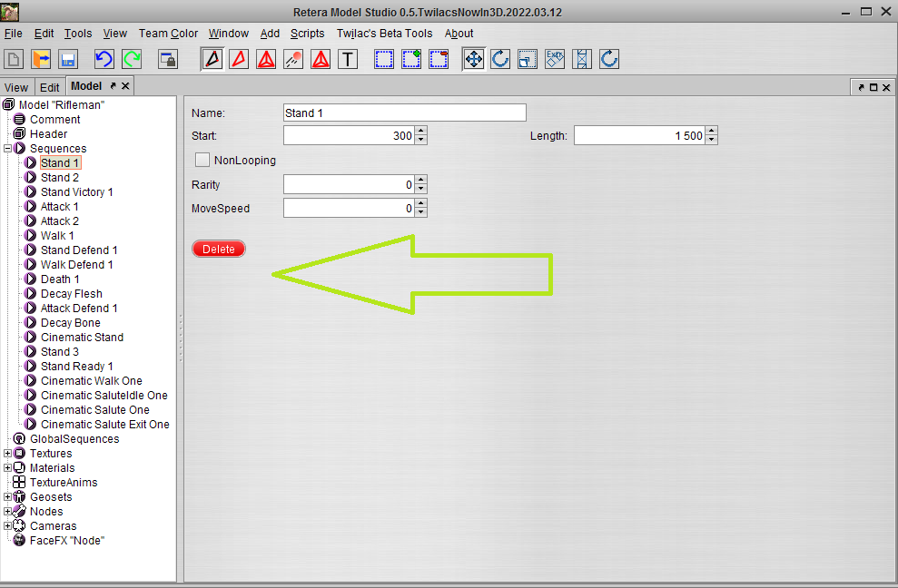Viewport: 898px width, 588px height.
Task: Click the New model toolbar icon
Action: click(14, 59)
